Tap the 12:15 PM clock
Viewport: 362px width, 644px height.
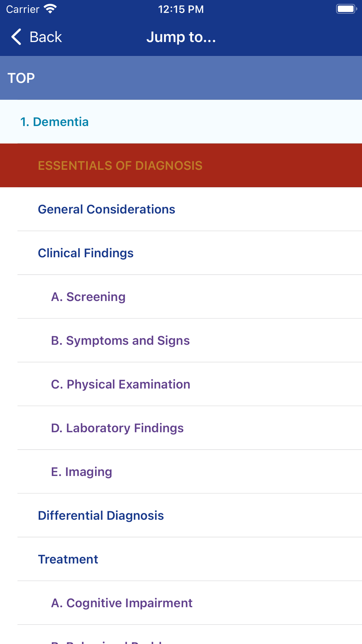(x=181, y=9)
